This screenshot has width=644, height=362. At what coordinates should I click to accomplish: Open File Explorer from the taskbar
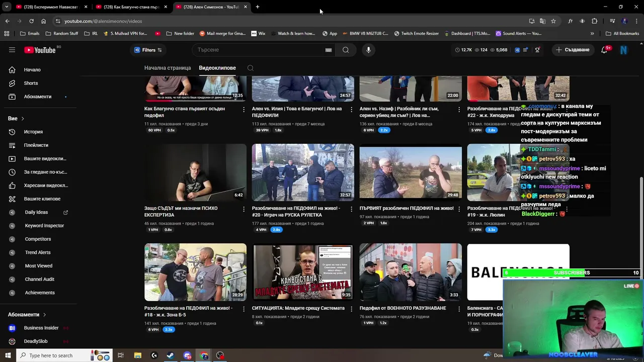137,355
